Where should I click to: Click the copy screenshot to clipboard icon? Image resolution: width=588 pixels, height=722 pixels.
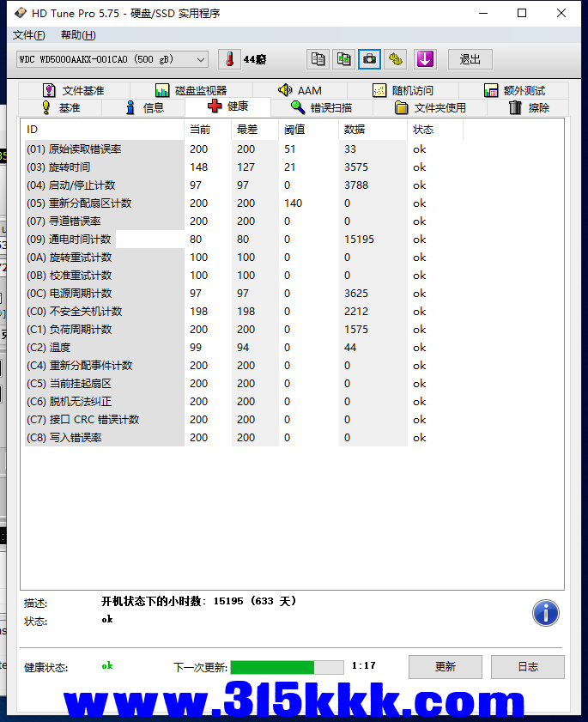coord(343,59)
